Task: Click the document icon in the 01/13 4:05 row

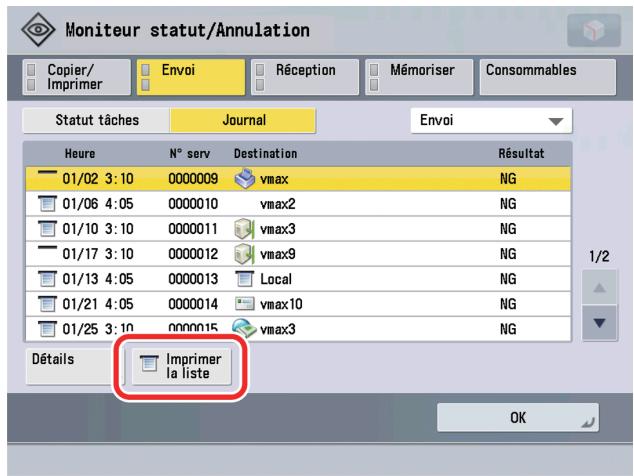Action: click(47, 279)
